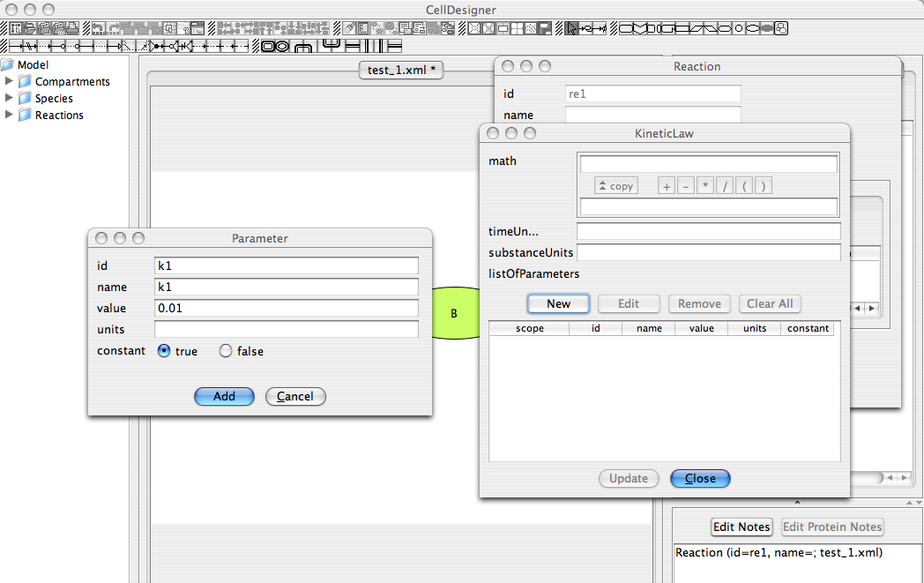Expand the Species tree node
The height and width of the screenshot is (583, 924).
(x=10, y=98)
